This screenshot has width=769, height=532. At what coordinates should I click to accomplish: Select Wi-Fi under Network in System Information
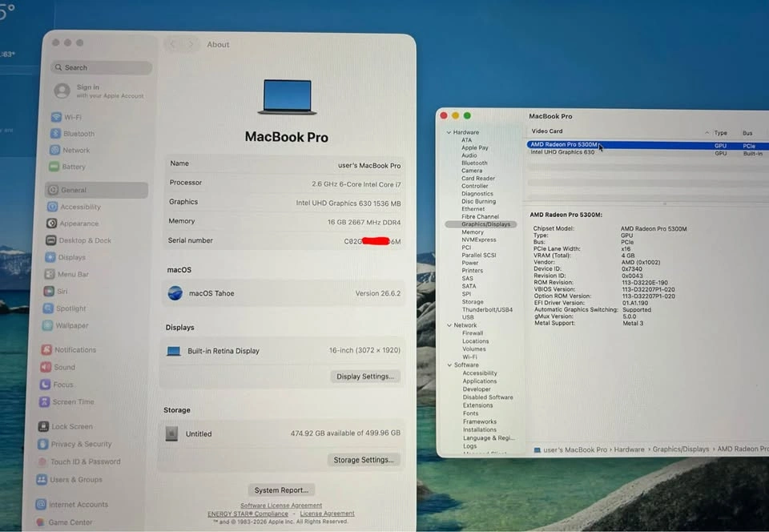click(x=469, y=357)
